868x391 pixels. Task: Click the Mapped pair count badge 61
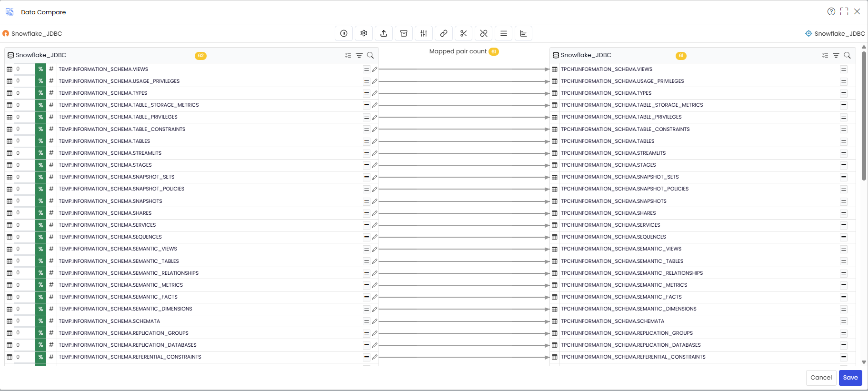tap(494, 51)
